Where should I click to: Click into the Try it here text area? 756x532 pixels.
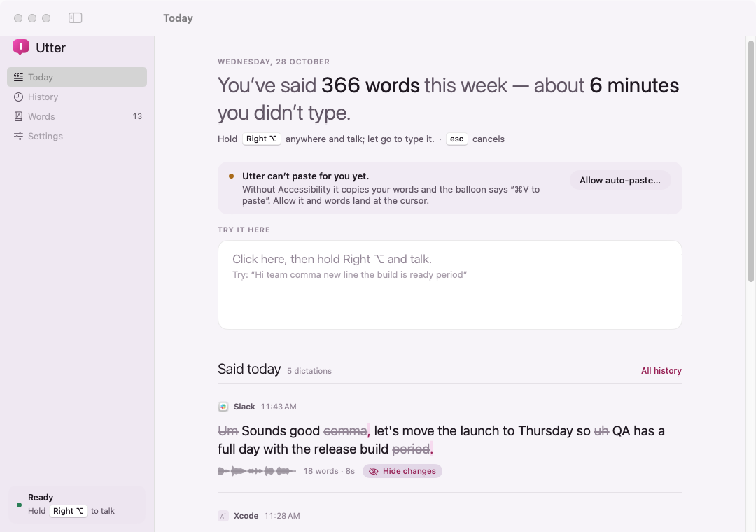[x=450, y=285]
